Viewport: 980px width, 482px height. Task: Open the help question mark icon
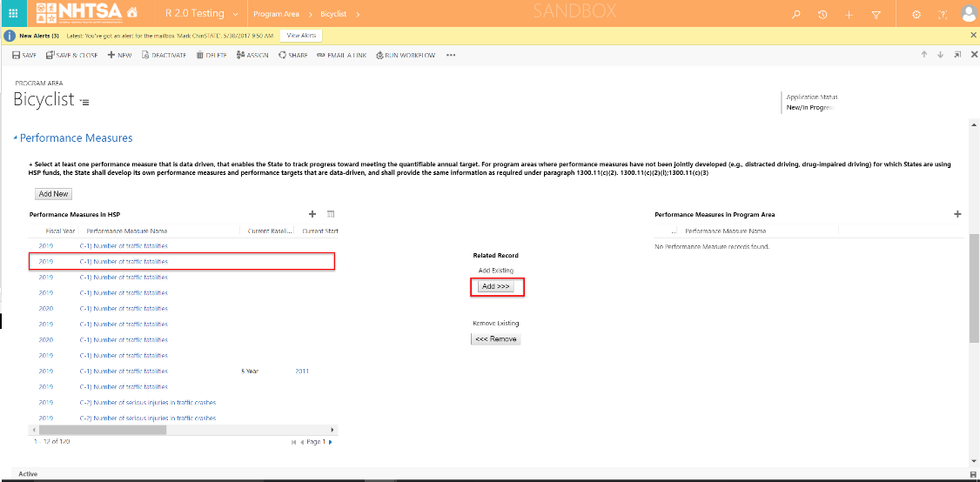[943, 15]
